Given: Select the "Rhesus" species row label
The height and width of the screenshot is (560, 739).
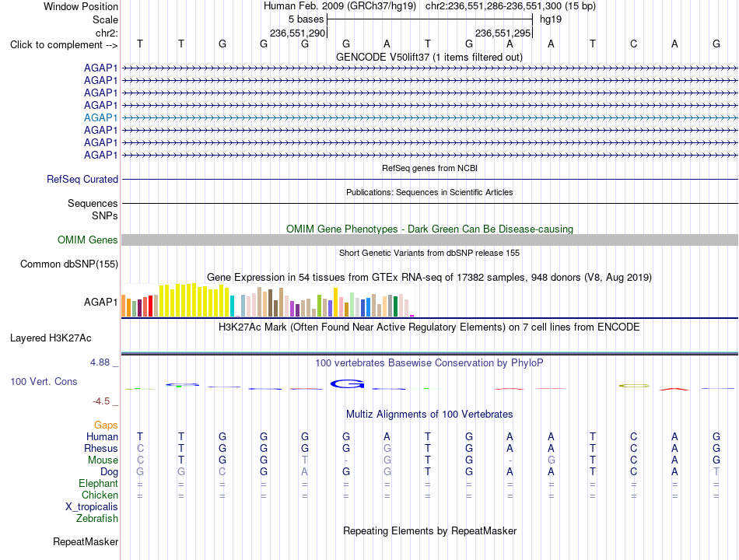Looking at the screenshot, I should (101, 448).
